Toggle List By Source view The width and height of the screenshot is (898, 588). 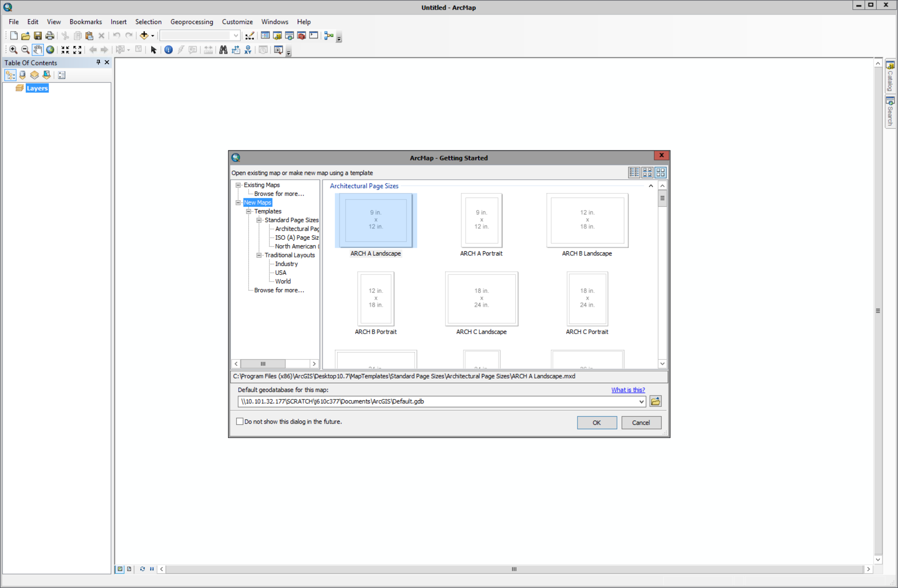click(x=22, y=75)
